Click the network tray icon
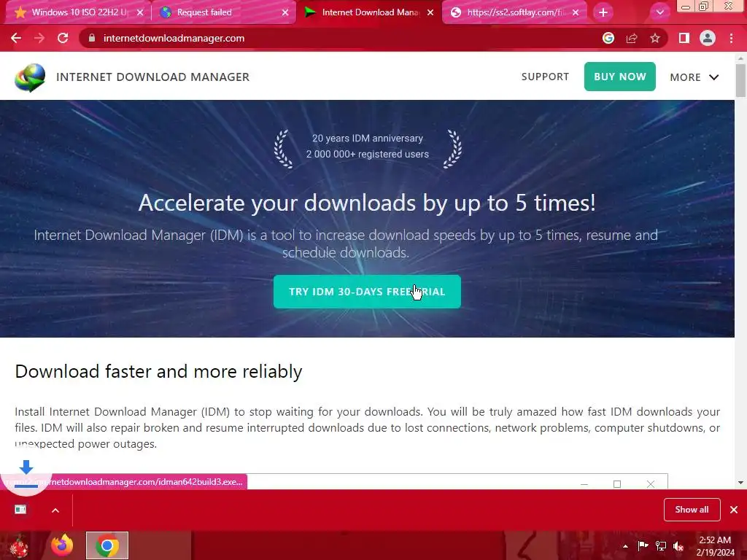 (x=661, y=546)
